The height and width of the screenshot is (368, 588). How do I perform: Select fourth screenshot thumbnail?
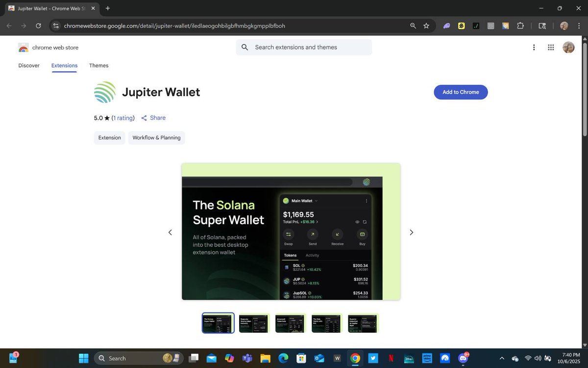pyautogui.click(x=327, y=323)
